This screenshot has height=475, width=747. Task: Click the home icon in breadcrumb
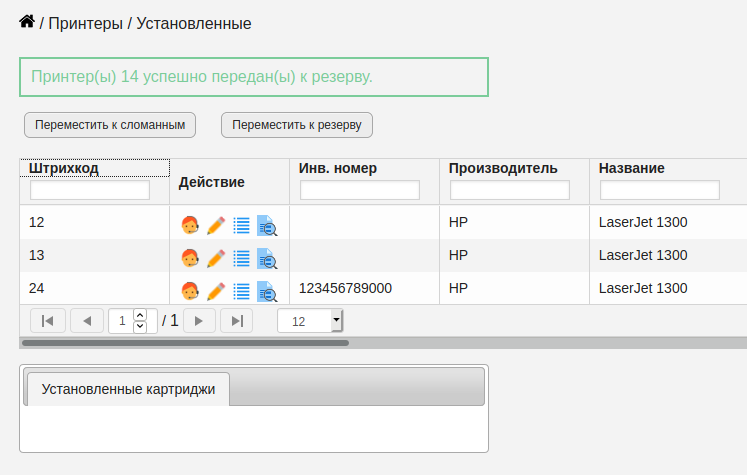coord(27,21)
